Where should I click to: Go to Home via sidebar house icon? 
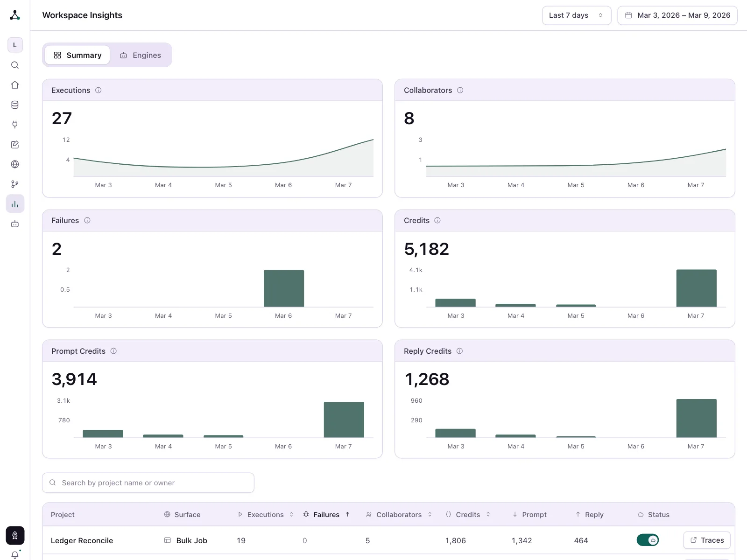pyautogui.click(x=15, y=85)
